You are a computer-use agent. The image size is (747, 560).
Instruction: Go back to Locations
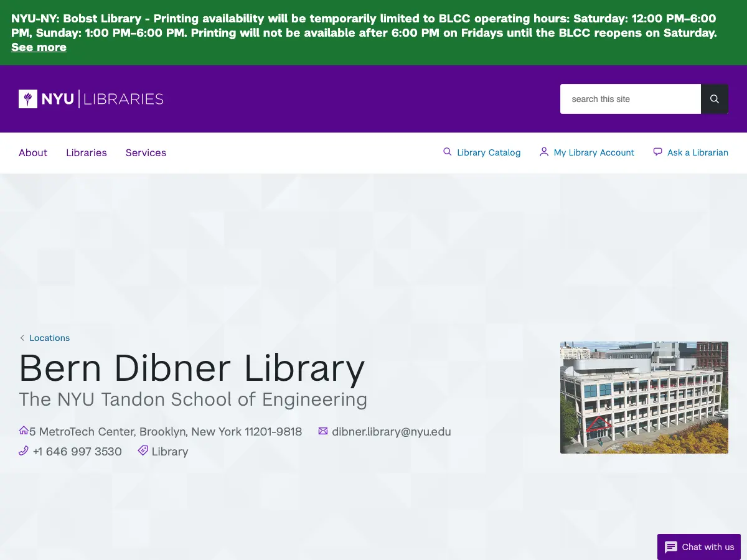49,338
